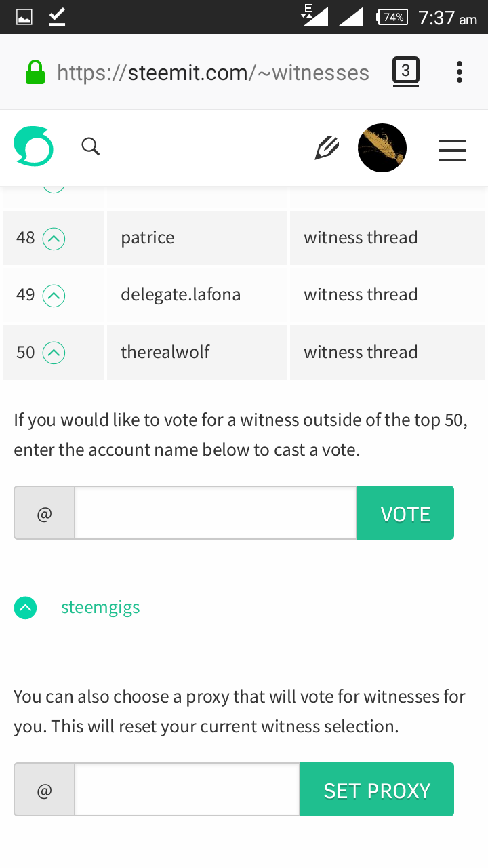Click the green padlock security icon

coord(35,73)
